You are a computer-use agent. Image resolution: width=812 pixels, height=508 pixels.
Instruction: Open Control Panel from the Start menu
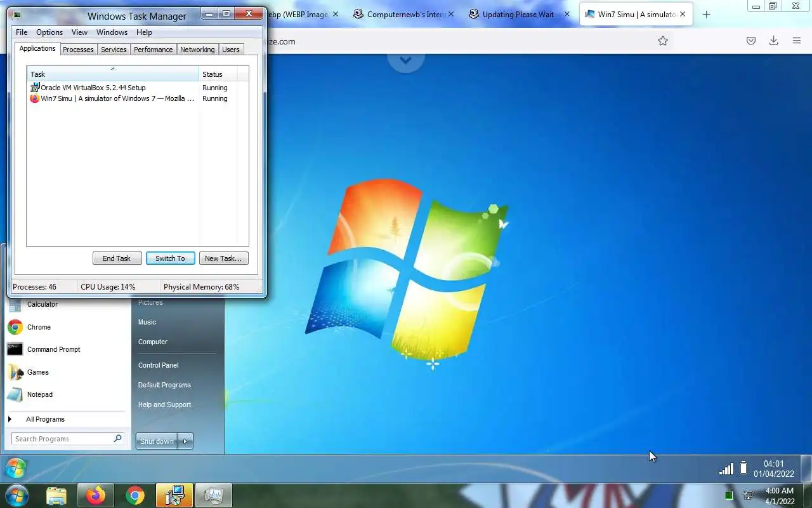click(x=159, y=365)
